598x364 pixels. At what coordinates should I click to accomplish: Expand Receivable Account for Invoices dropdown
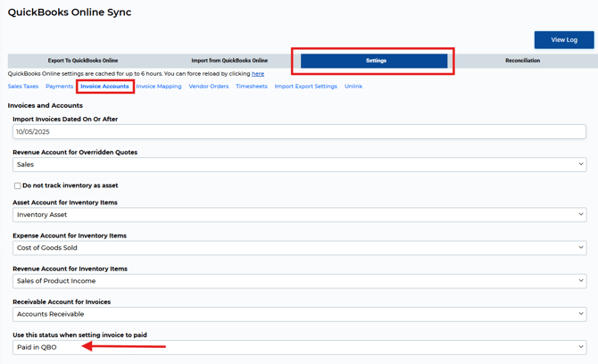point(299,314)
